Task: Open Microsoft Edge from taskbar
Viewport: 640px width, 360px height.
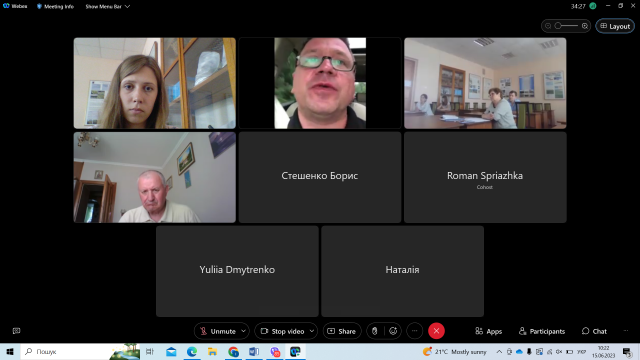Action: click(192, 351)
